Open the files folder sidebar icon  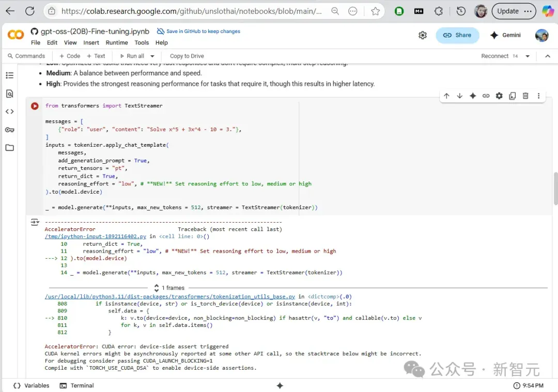[x=10, y=148]
